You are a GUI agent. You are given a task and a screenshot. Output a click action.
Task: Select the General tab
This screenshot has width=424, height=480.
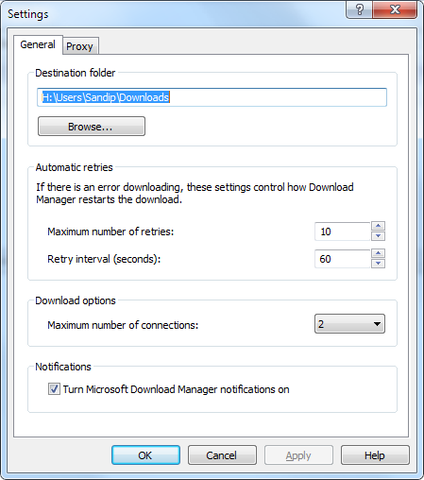coord(38,44)
